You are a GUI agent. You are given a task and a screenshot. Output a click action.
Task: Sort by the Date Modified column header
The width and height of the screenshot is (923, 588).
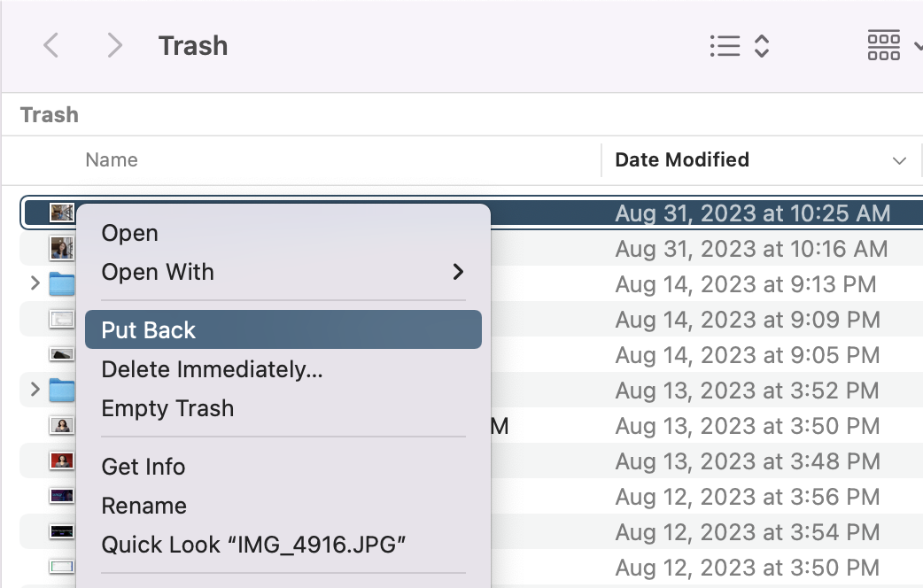(x=682, y=160)
